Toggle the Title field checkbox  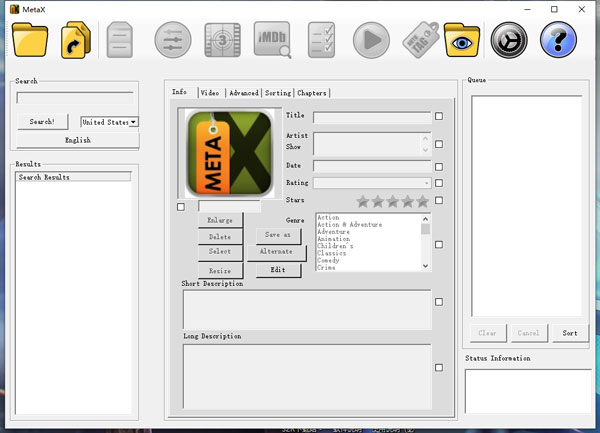click(439, 116)
